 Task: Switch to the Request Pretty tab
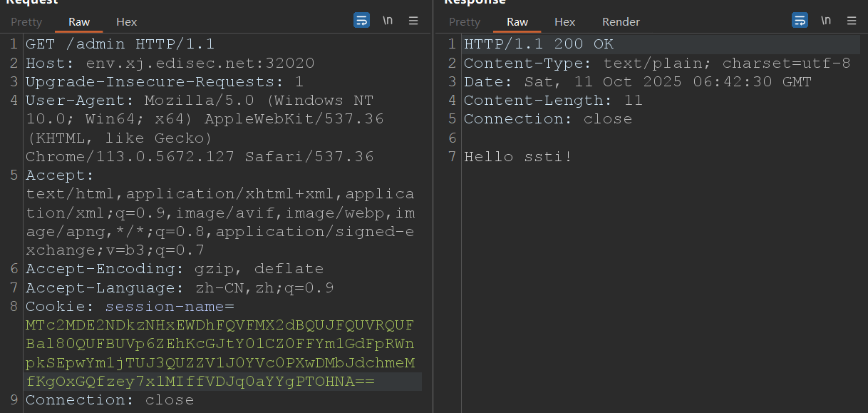point(26,22)
